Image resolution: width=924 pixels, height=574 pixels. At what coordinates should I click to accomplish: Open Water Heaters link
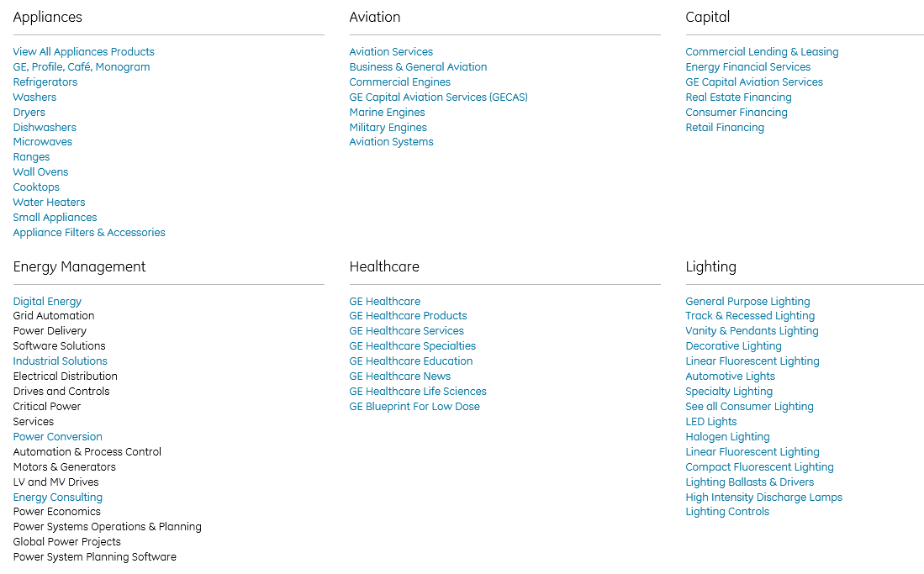click(x=49, y=203)
